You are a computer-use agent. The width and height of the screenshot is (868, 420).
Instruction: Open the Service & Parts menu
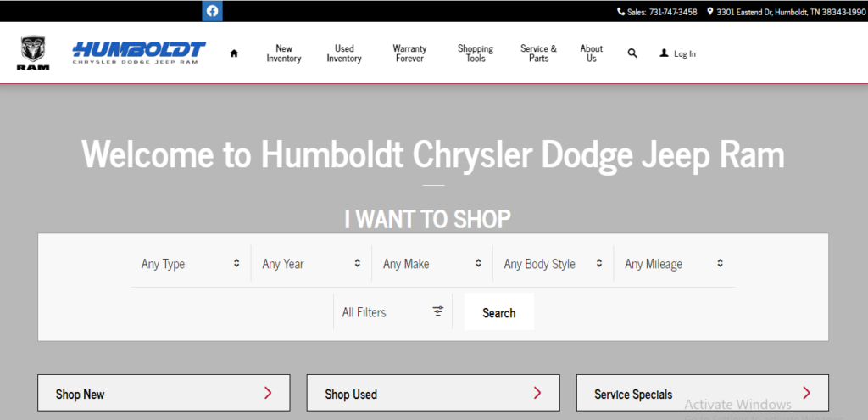(x=538, y=53)
